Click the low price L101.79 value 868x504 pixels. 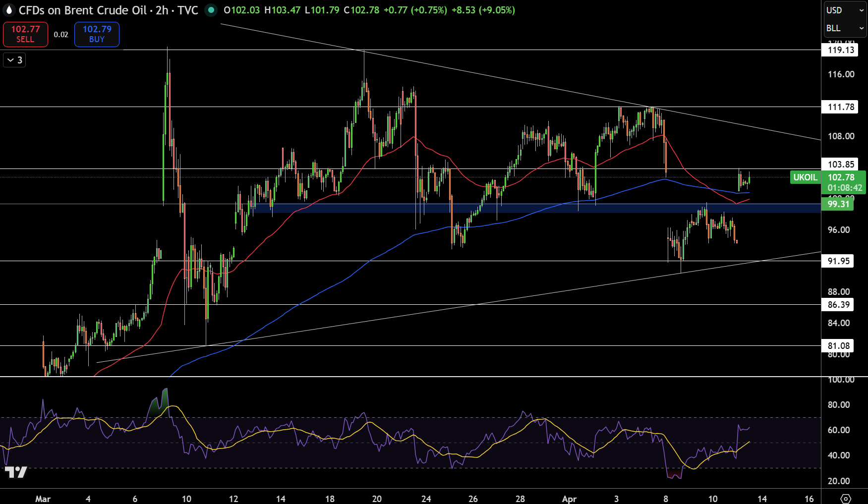pyautogui.click(x=322, y=10)
